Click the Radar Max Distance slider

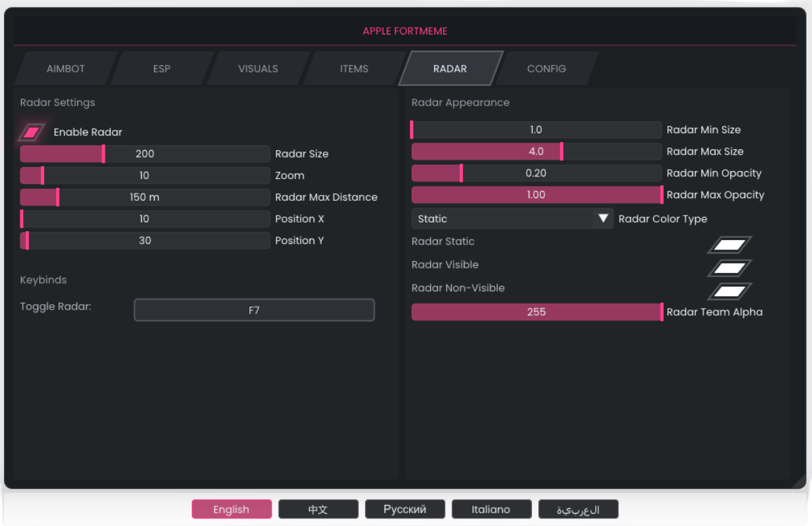[x=145, y=197]
